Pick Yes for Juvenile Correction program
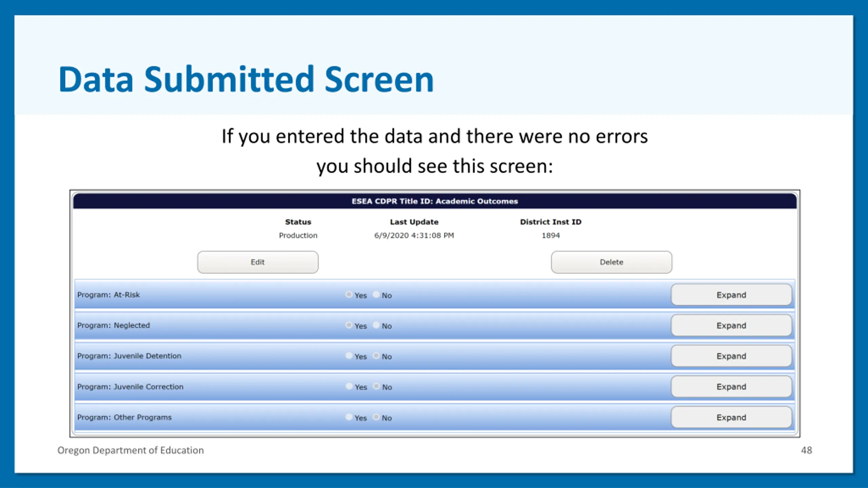The height and width of the screenshot is (488, 868). point(349,386)
